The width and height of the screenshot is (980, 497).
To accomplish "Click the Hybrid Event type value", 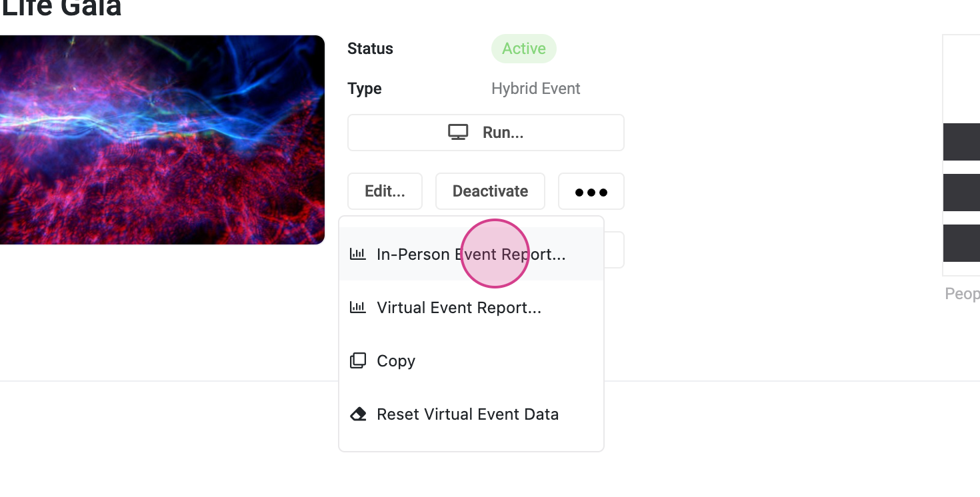I will pos(535,89).
